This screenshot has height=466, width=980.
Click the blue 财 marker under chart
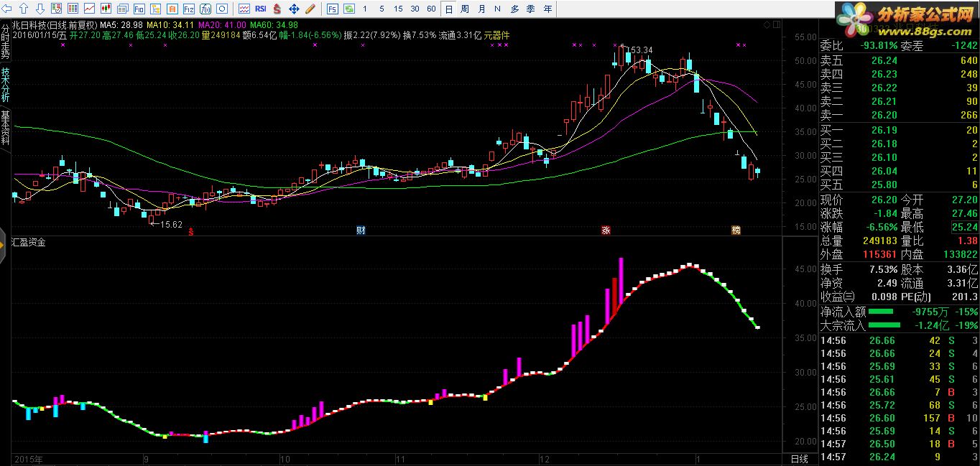(x=361, y=230)
